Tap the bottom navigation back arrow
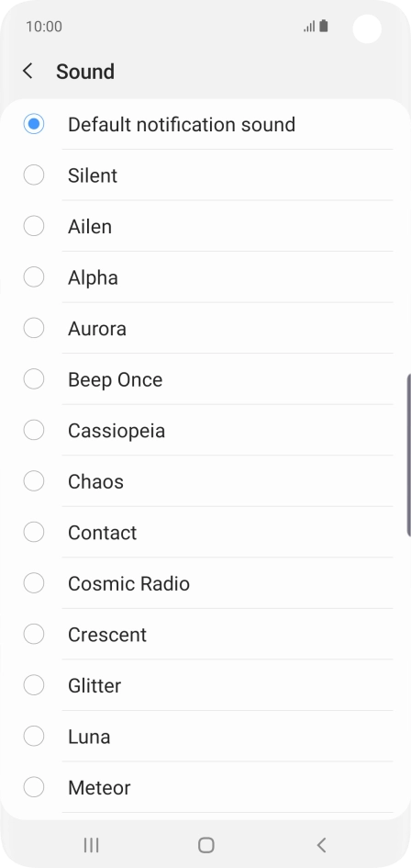The image size is (411, 868). 321,845
